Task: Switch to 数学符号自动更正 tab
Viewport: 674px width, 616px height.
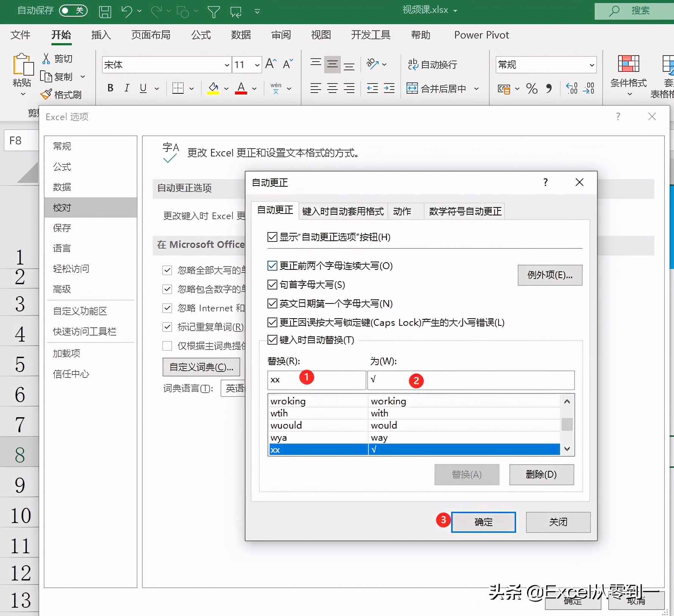Action: pos(465,211)
